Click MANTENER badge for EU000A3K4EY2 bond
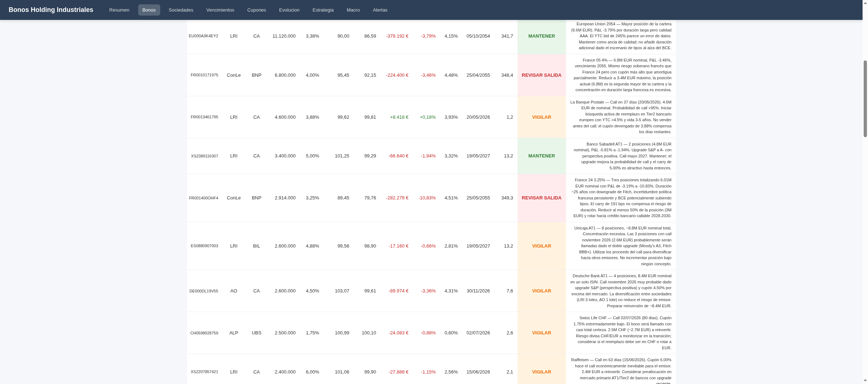 coord(541,36)
